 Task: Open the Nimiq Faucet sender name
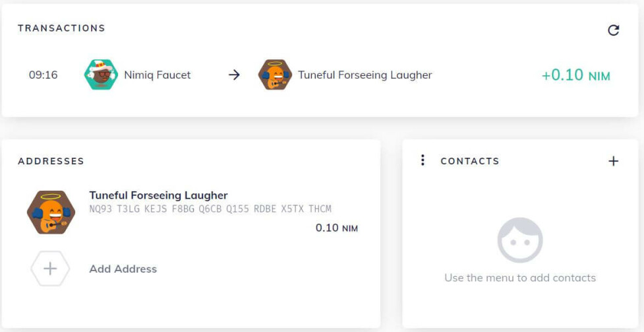(158, 75)
